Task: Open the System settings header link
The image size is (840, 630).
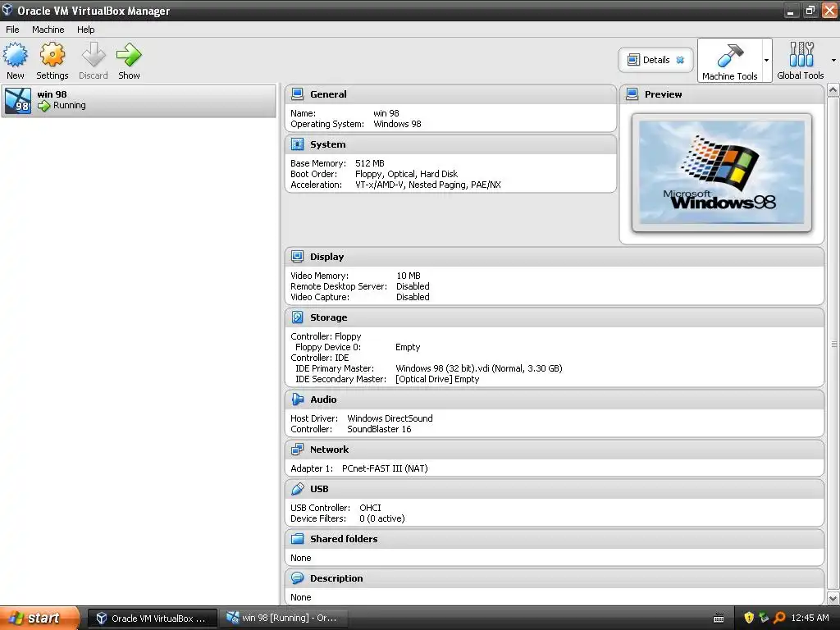Action: pos(328,144)
